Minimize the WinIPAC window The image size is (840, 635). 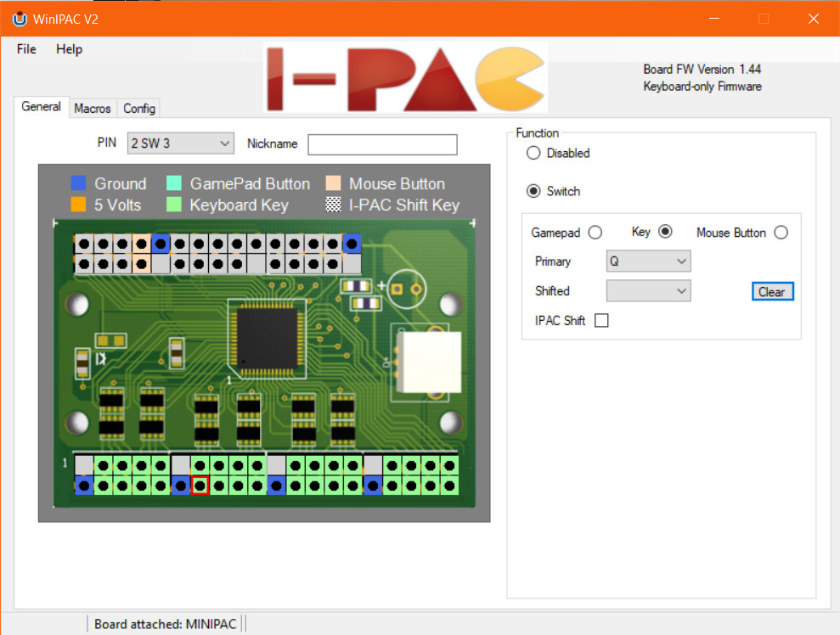[x=714, y=19]
